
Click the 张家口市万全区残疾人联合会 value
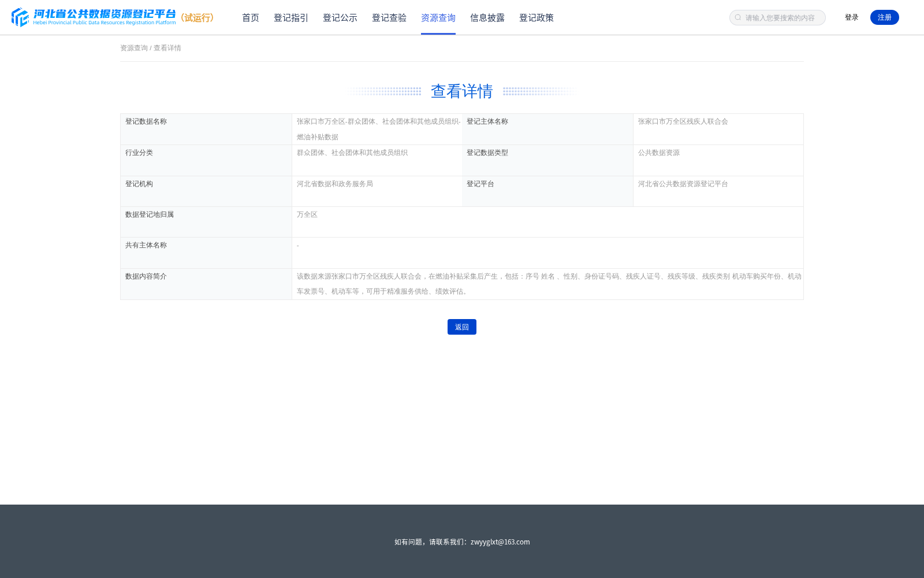(x=683, y=121)
